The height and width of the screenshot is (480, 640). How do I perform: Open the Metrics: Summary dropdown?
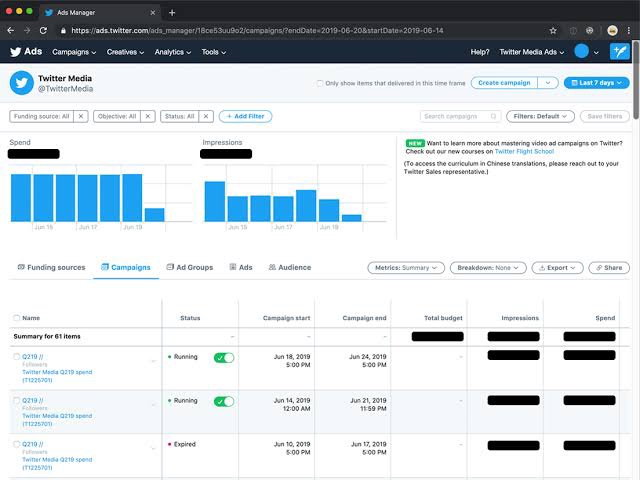tap(406, 268)
